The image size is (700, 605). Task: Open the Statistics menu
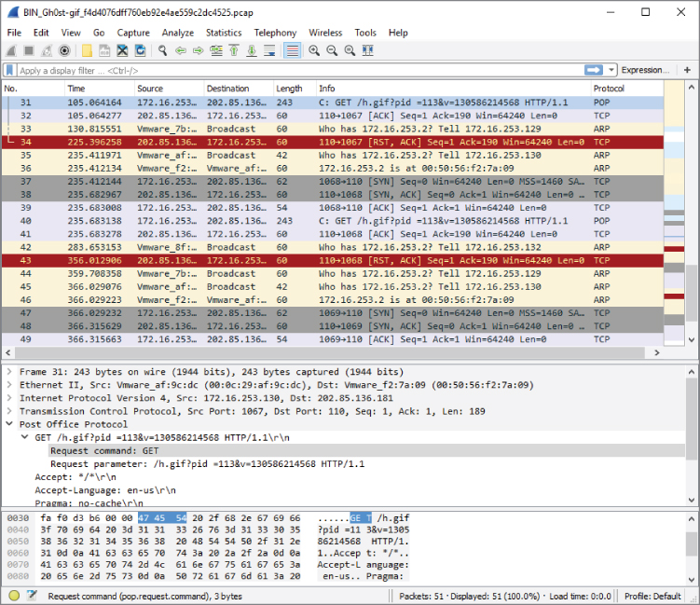coord(224,33)
